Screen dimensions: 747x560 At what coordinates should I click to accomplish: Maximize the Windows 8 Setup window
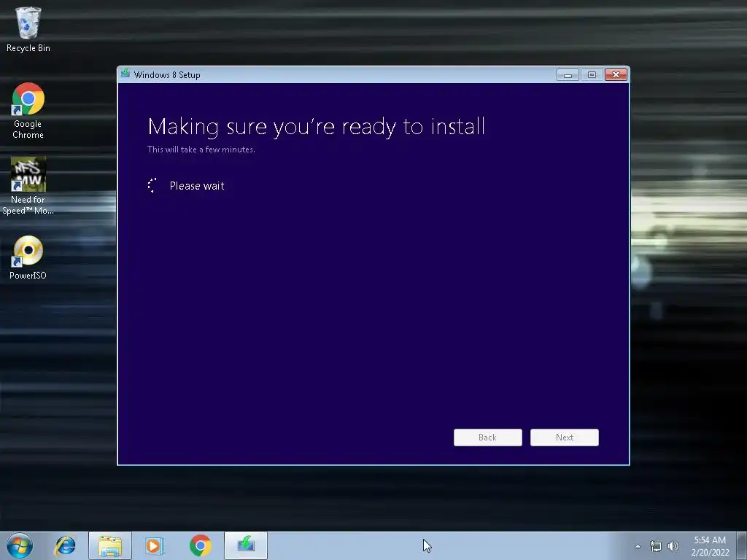coord(592,75)
